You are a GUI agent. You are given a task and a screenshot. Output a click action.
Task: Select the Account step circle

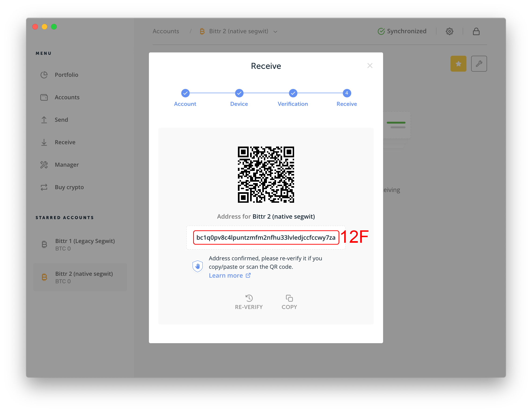point(185,93)
